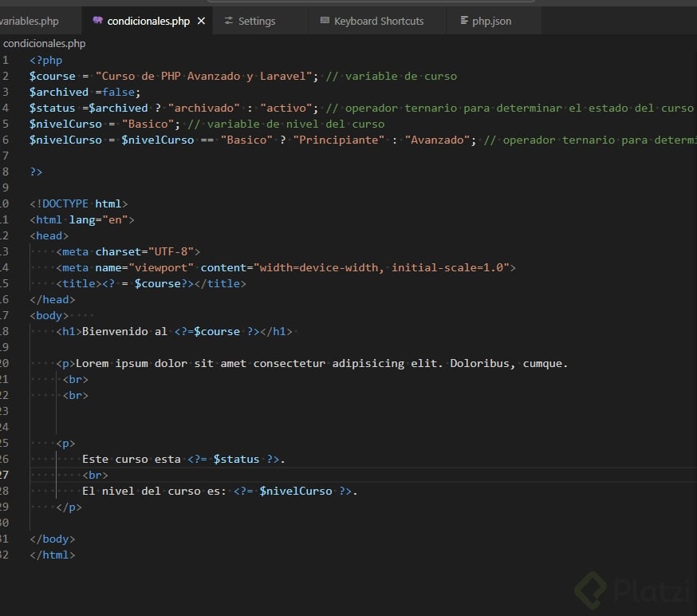
Task: Click the condicionales.php breadcrumb
Action: coord(44,43)
